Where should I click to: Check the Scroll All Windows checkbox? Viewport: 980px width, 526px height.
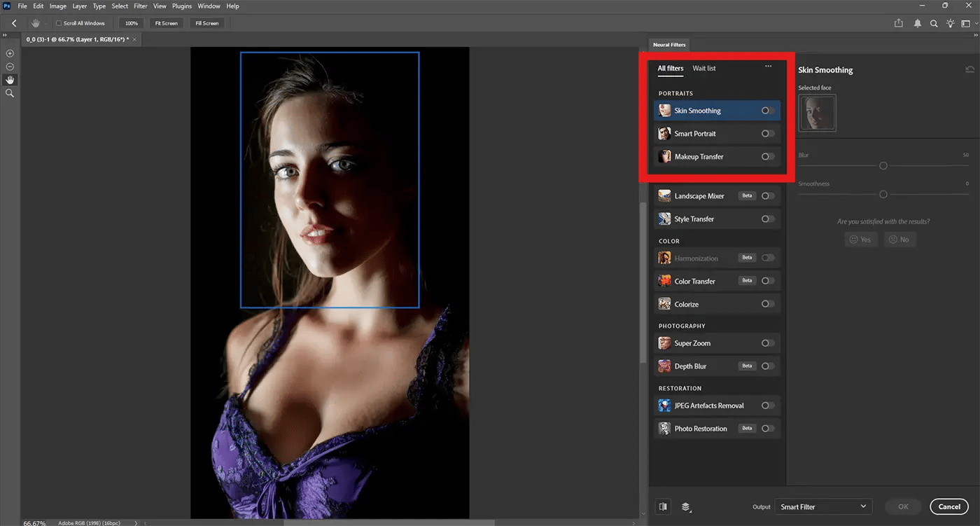59,23
